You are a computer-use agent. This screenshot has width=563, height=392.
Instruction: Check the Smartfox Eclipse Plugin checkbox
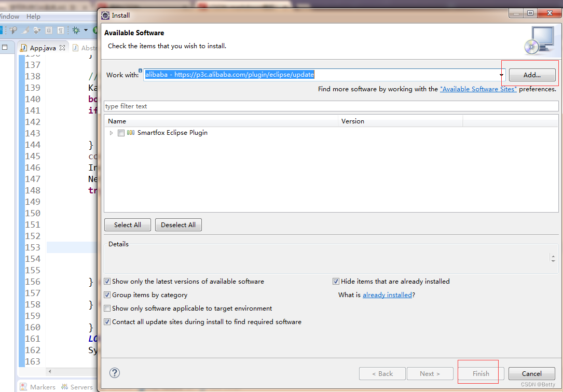point(121,133)
